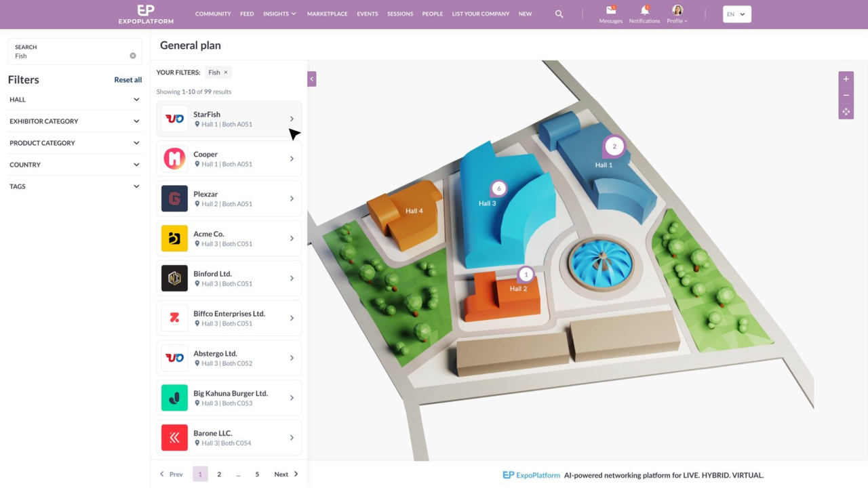
Task: Open the language EN dropdown
Action: [736, 14]
